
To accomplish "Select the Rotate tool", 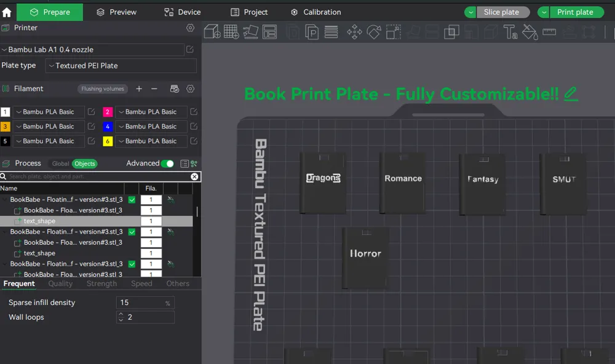I will coord(374,32).
